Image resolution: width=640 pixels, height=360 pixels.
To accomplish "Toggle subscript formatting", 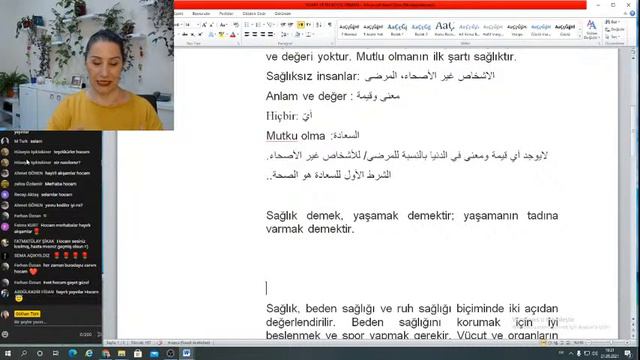I will (192, 34).
